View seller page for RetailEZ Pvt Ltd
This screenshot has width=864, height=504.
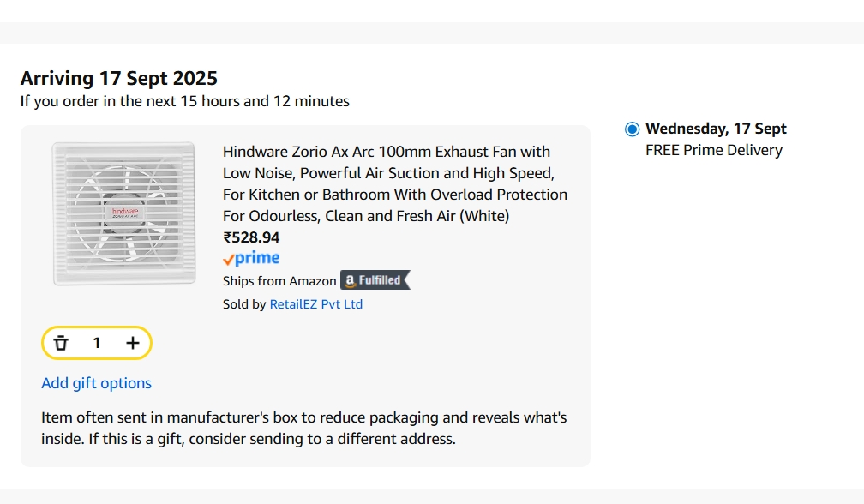(x=316, y=303)
